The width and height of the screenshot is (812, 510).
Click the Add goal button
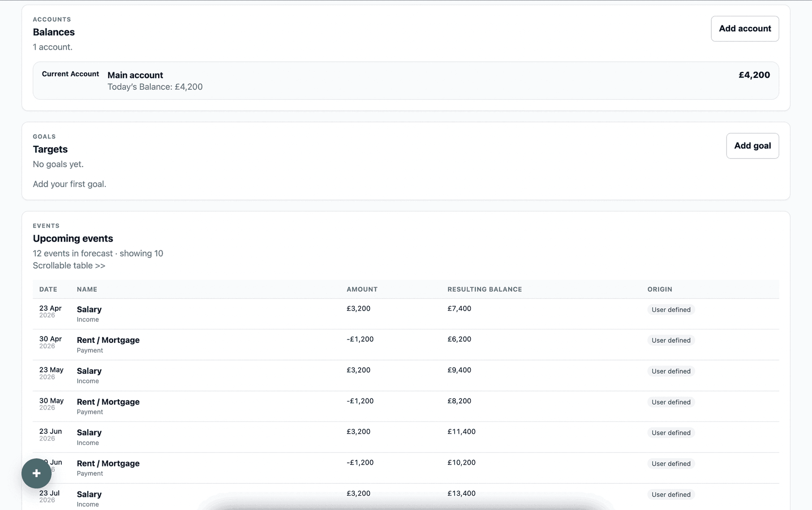point(752,146)
